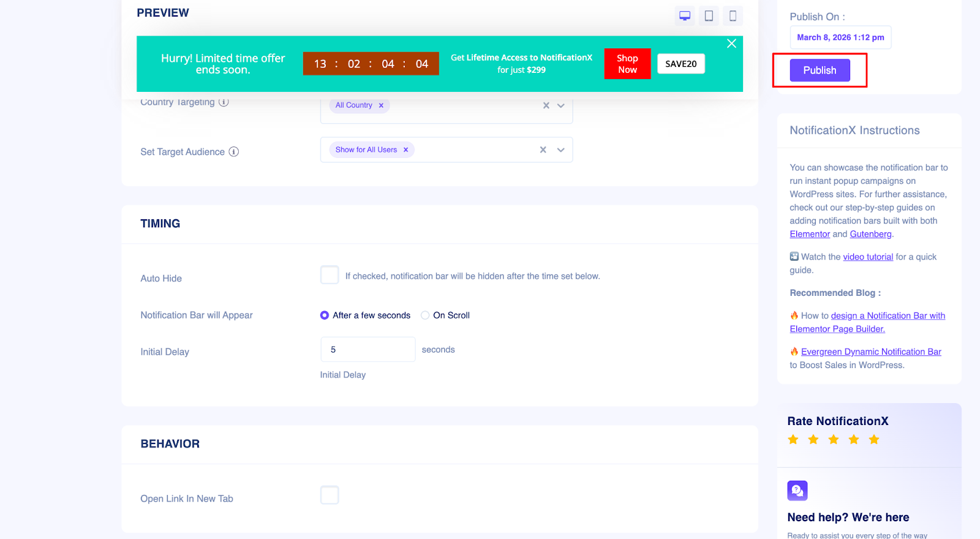Screen dimensions: 980x539
Task: Switch preview to tablet view icon
Action: point(709,16)
